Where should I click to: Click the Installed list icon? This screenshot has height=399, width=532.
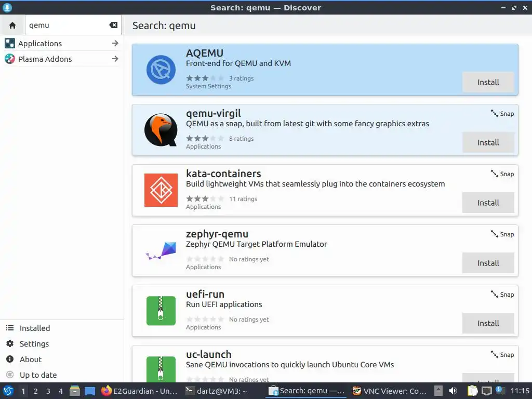pos(10,328)
